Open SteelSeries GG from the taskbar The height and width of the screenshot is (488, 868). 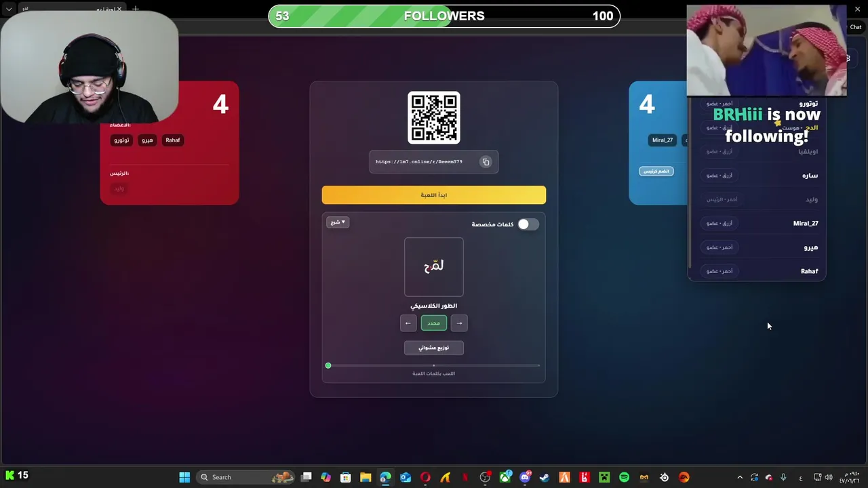pos(664,477)
